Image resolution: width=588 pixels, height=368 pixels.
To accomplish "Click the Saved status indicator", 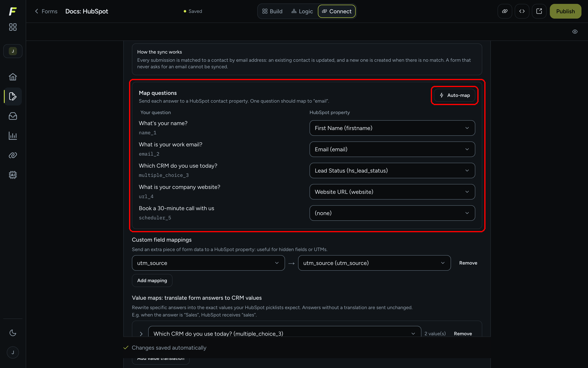I will 193,11.
